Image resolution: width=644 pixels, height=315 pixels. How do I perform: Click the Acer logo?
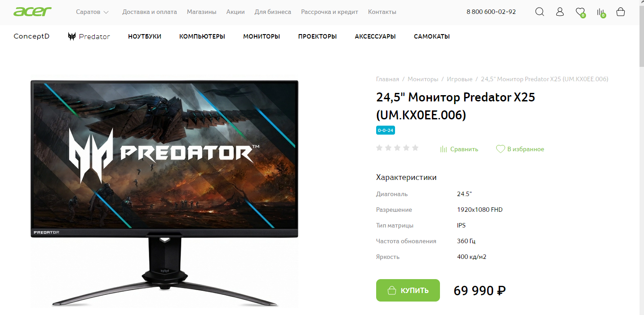click(x=32, y=12)
